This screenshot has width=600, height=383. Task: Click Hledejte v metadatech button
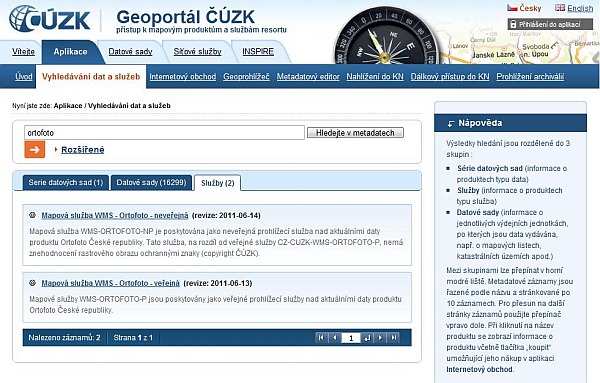[355, 133]
